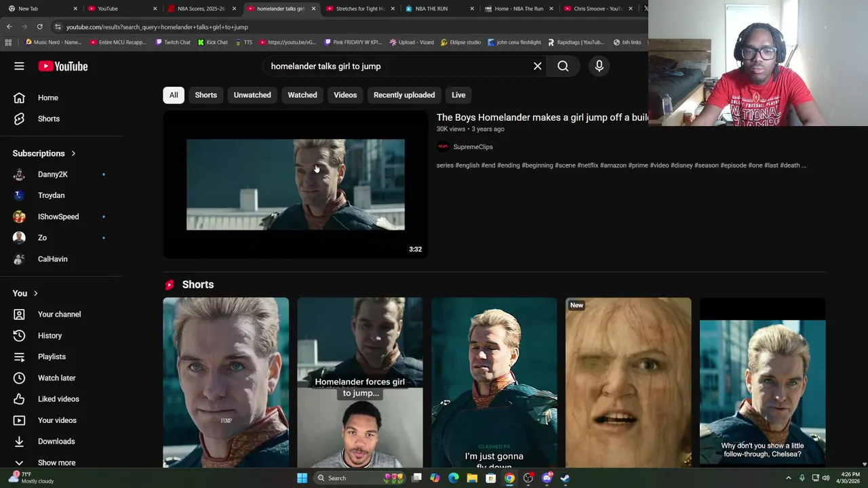Open Steam from the taskbar
868x488 pixels.
[x=565, y=478]
